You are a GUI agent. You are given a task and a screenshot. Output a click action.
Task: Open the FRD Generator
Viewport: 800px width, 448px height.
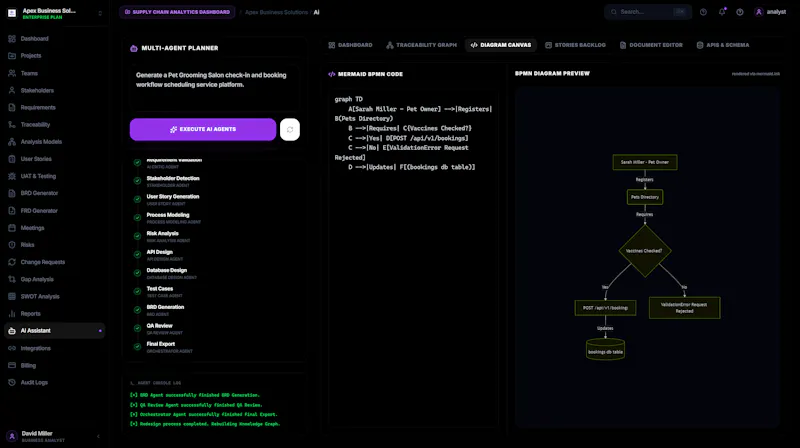pyautogui.click(x=54, y=210)
